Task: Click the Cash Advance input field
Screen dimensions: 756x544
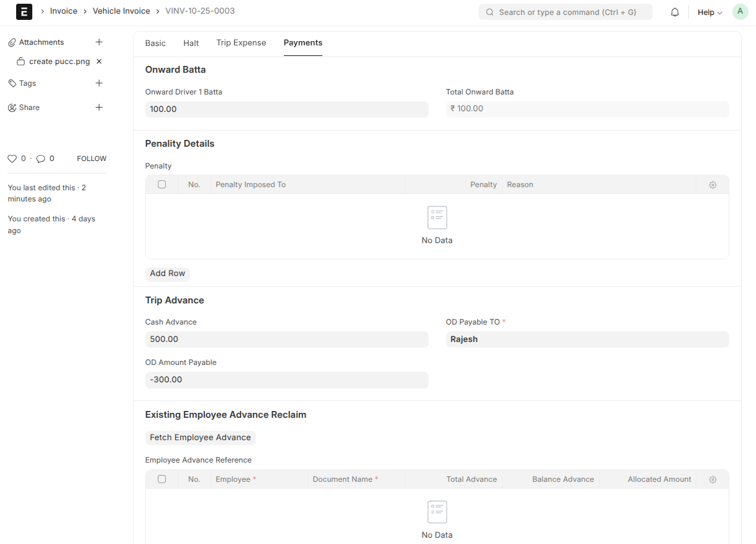Action: 286,339
